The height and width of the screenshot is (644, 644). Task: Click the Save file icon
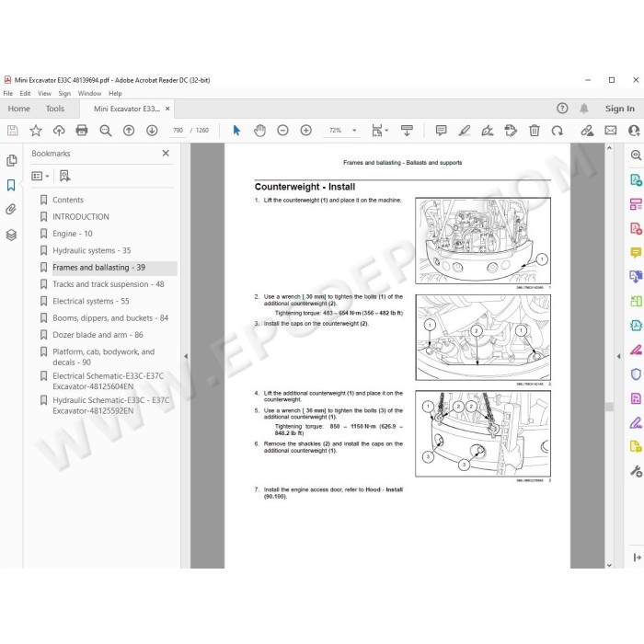point(12,131)
